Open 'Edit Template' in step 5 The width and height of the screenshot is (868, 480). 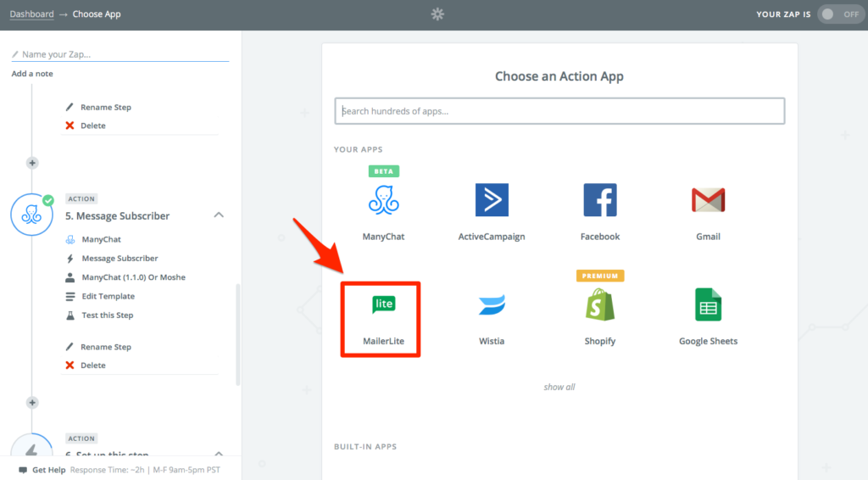[108, 296]
